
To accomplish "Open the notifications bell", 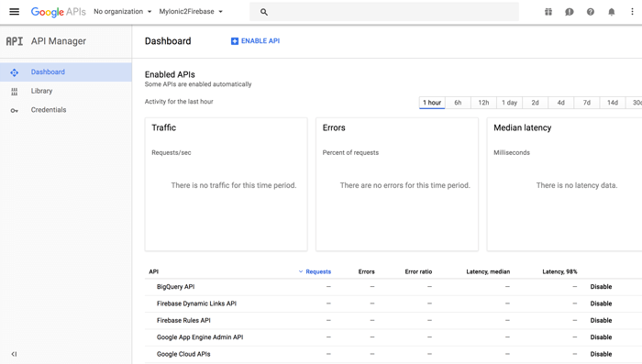I will coord(612,12).
